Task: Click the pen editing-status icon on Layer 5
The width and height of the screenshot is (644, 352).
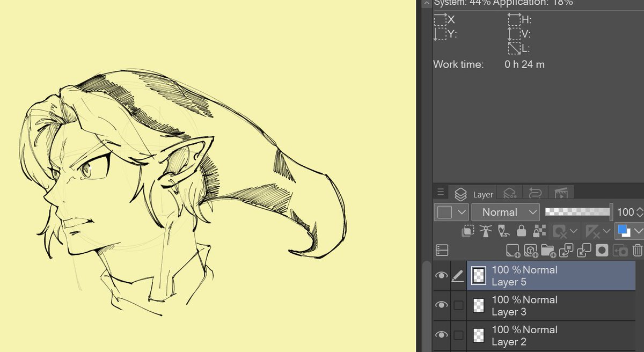Action: pos(458,276)
